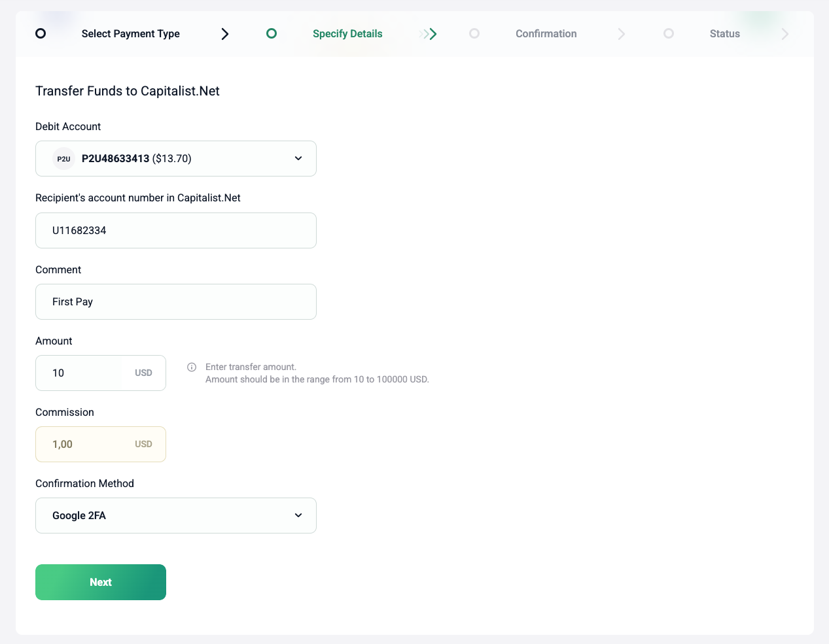Go to Select Payment Type step
The image size is (829, 644).
pos(131,34)
